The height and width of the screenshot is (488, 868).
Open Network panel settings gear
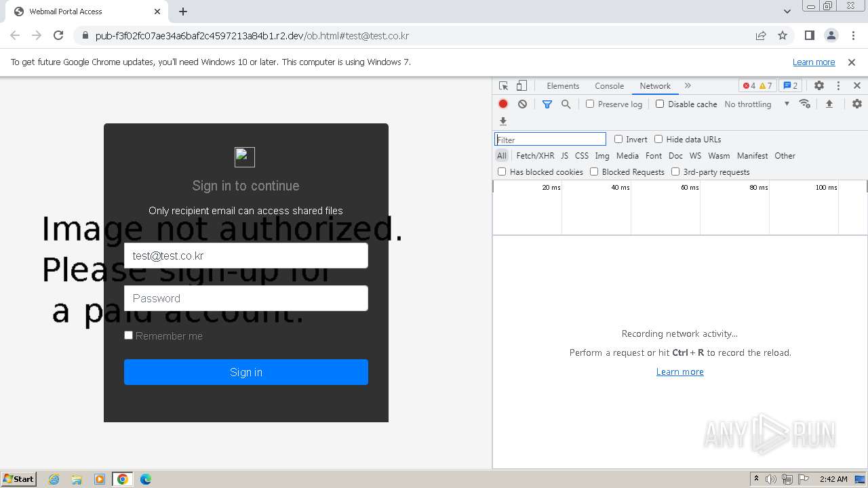point(857,104)
